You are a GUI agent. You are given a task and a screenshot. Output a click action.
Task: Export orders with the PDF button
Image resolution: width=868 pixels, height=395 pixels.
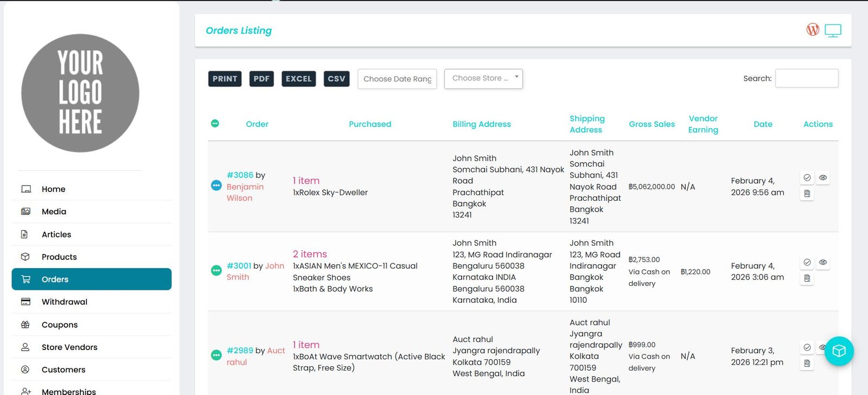pos(261,79)
